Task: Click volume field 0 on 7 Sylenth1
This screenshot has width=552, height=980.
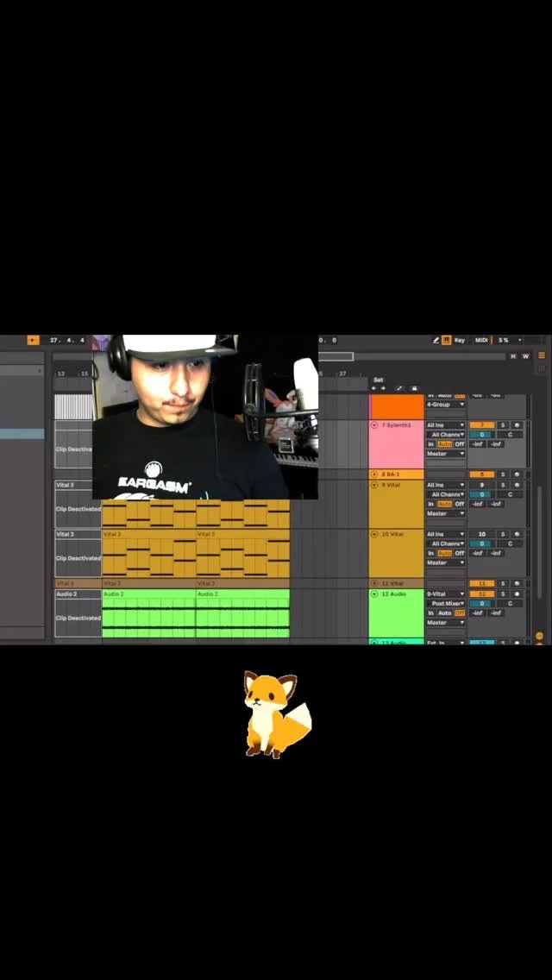Action: pos(482,435)
